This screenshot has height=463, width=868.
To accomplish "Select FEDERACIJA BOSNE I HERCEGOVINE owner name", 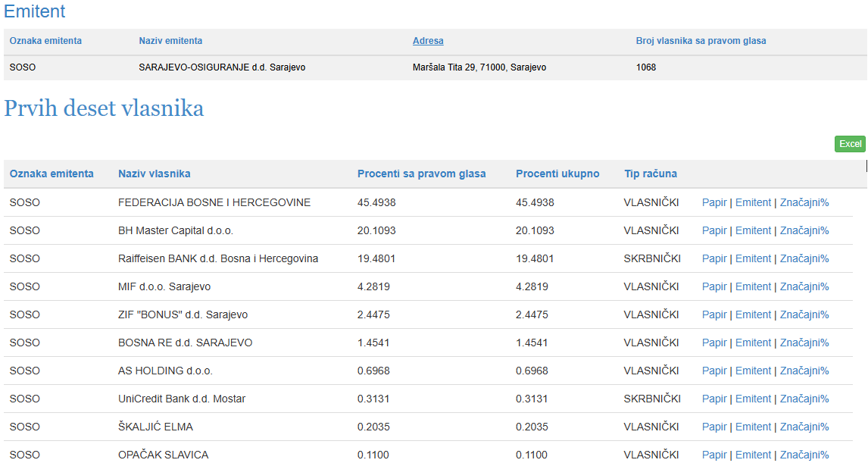I will point(214,202).
